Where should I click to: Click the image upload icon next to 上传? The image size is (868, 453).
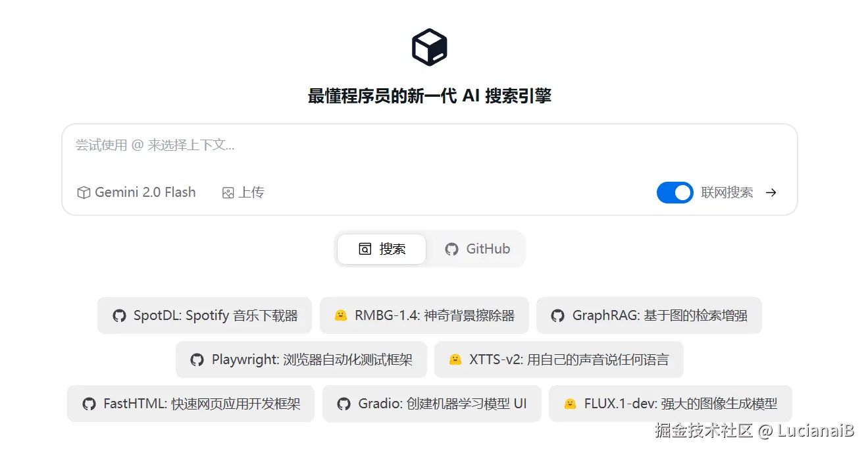point(228,193)
